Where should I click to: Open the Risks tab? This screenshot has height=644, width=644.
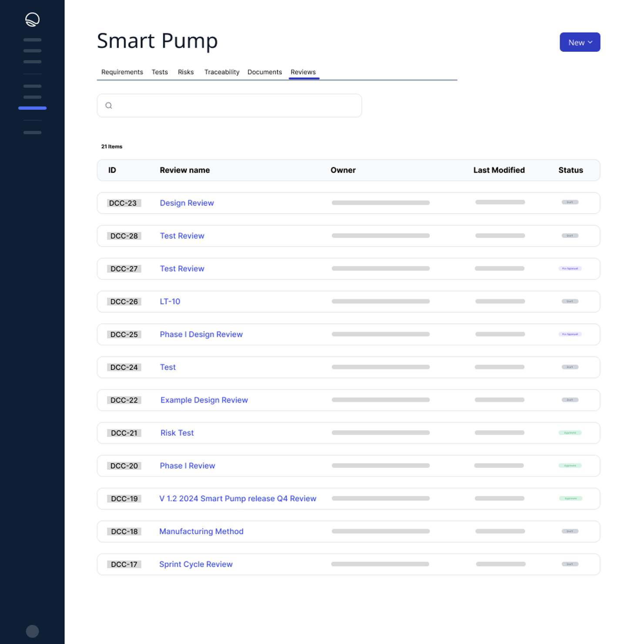[186, 72]
